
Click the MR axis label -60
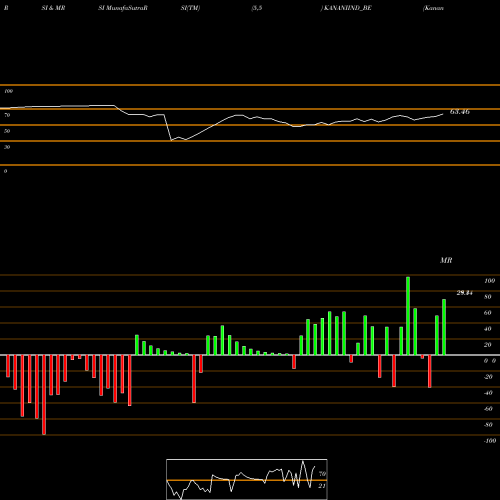pos(488,409)
